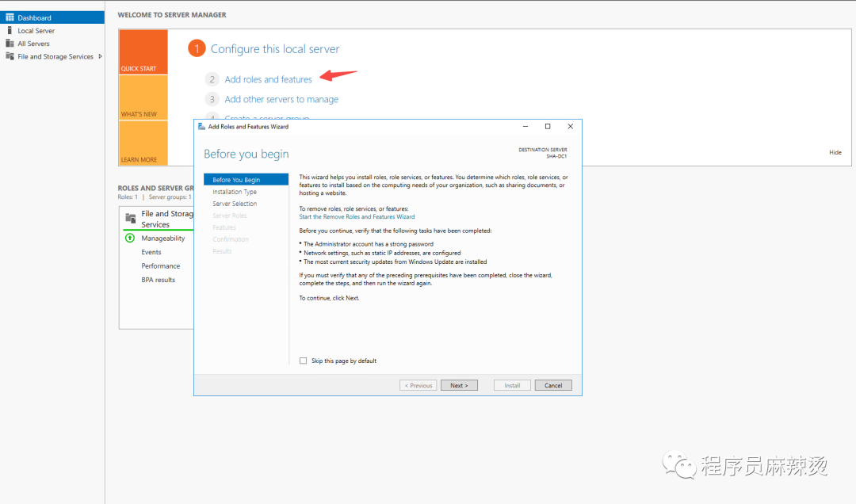Maximize the Add Roles and Features Wizard
Image resolution: width=856 pixels, height=504 pixels.
pyautogui.click(x=548, y=126)
